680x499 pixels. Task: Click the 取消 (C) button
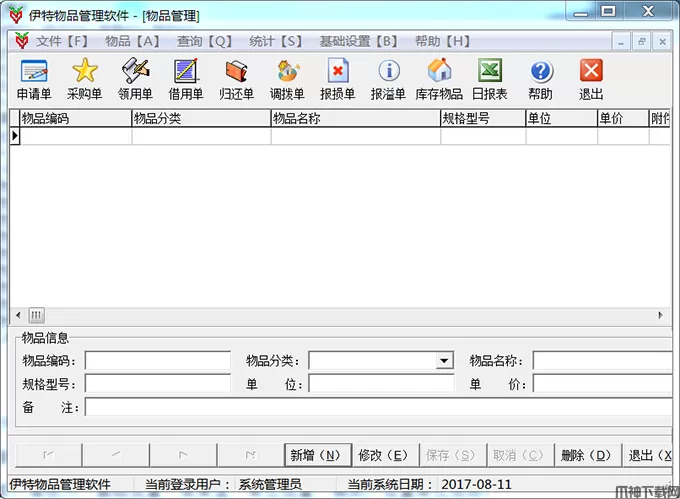point(520,455)
